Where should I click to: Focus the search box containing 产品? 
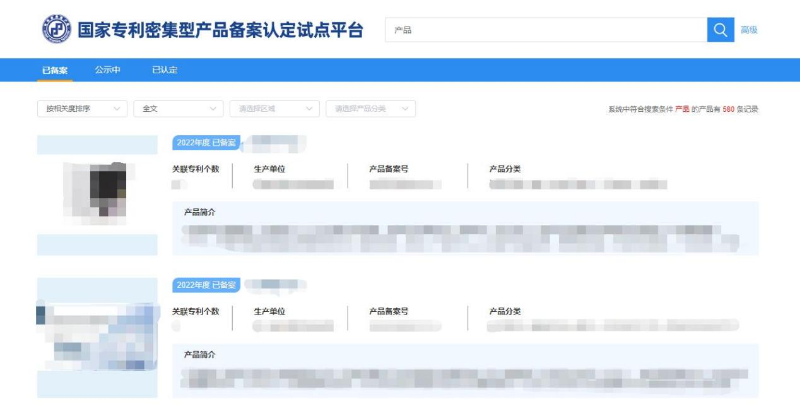point(545,30)
